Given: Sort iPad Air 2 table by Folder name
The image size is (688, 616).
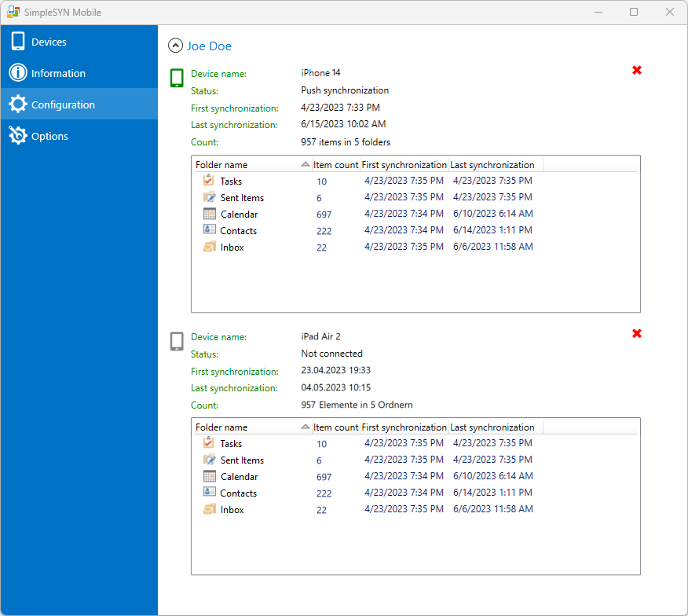Looking at the screenshot, I should tap(252, 427).
